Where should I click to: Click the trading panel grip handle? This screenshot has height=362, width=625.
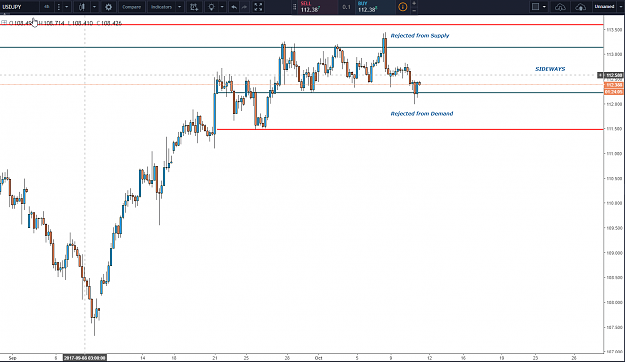click(295, 7)
